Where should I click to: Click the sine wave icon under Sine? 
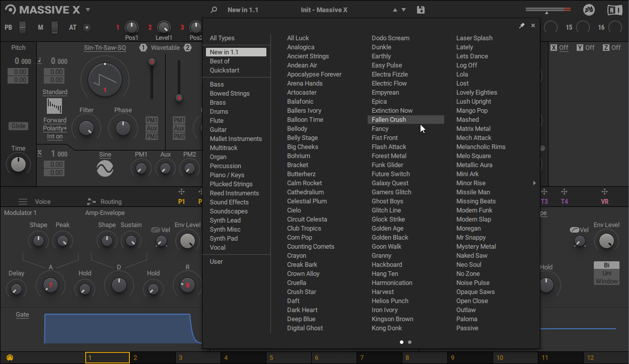pos(105,168)
